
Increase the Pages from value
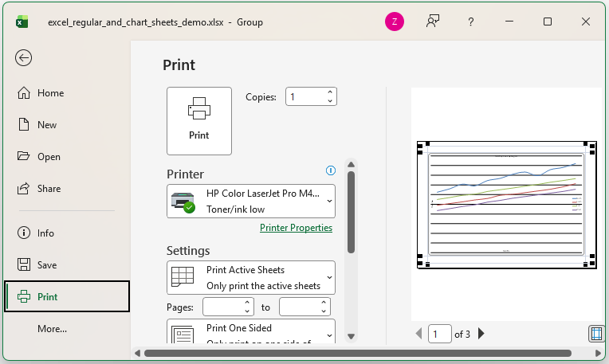(x=248, y=303)
